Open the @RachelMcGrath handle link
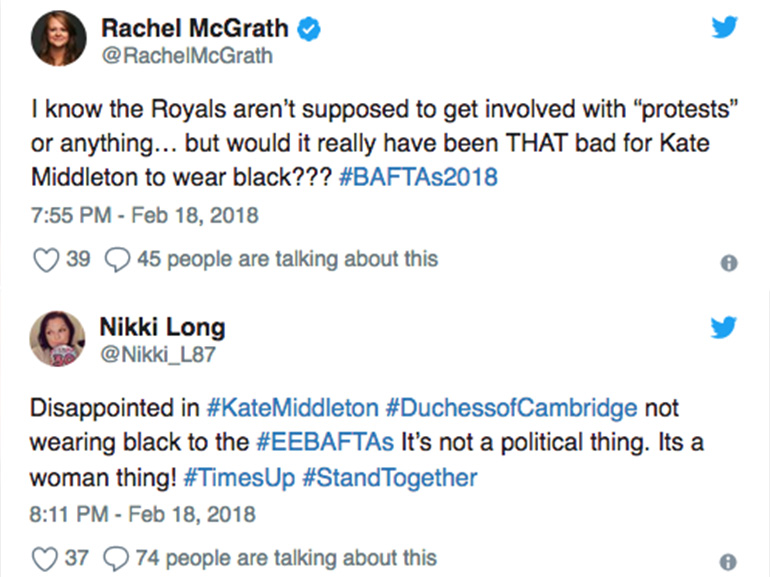The height and width of the screenshot is (577, 770). coord(186,56)
